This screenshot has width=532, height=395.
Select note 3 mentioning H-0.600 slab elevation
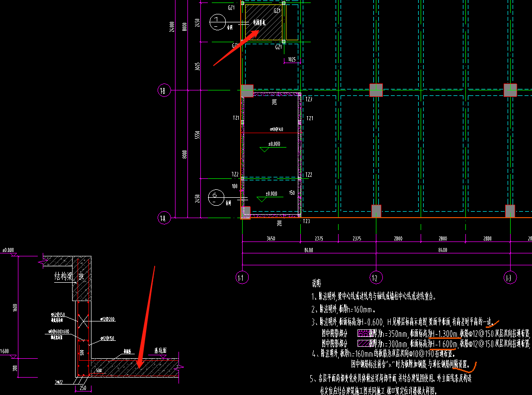[x=402, y=322]
